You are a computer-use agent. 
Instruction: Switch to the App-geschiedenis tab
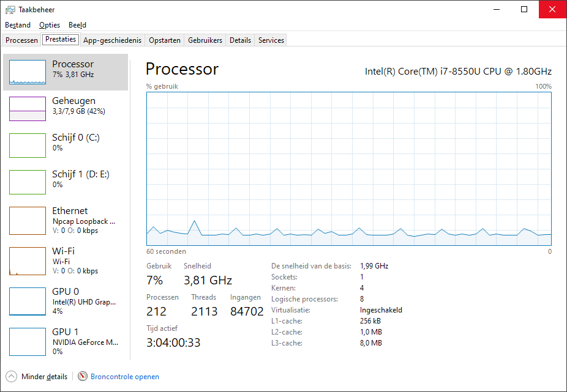pos(112,40)
